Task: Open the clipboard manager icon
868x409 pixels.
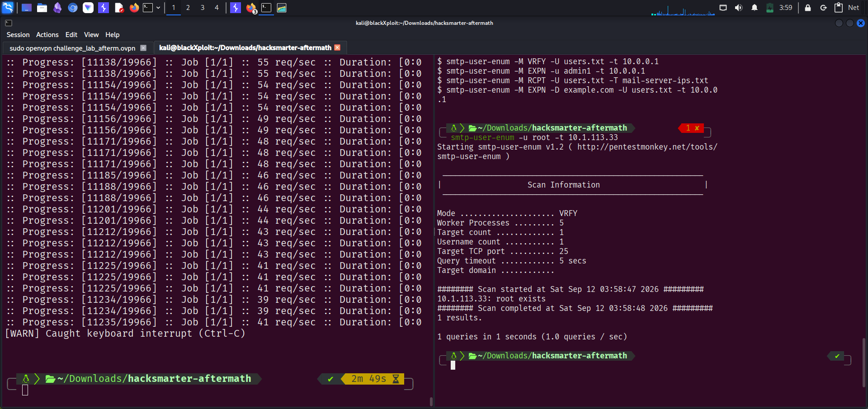Action: pos(839,8)
